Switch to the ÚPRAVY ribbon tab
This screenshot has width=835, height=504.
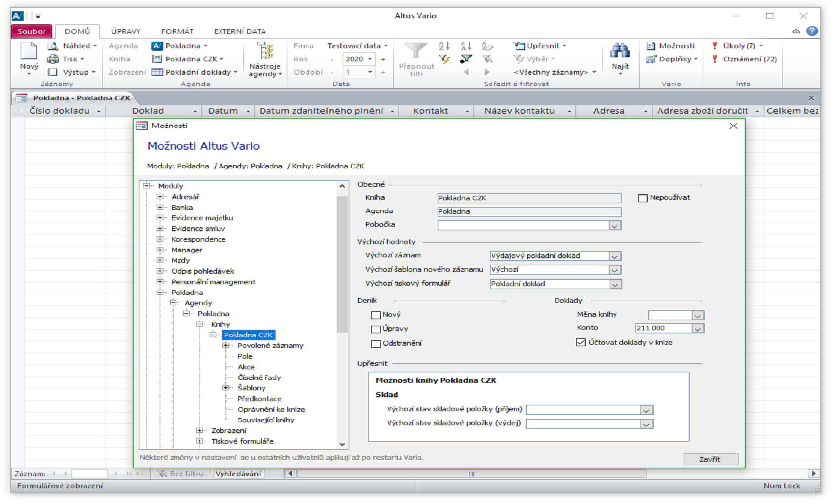126,31
